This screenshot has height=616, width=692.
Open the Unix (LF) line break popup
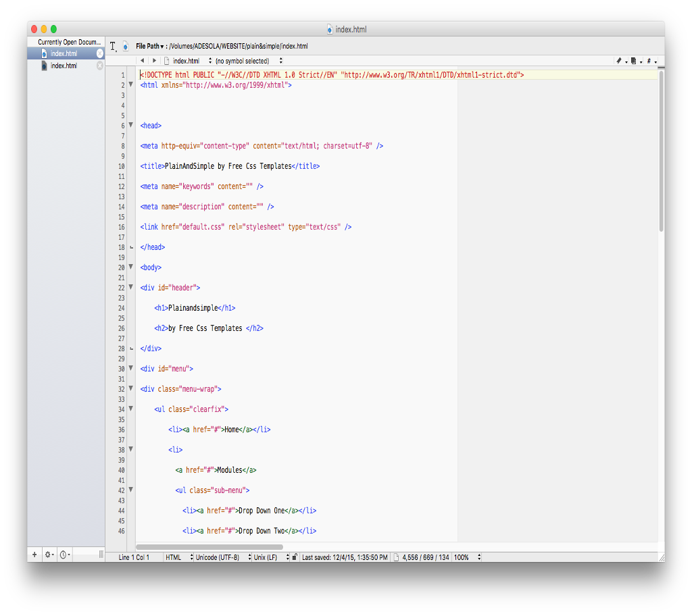click(x=271, y=557)
